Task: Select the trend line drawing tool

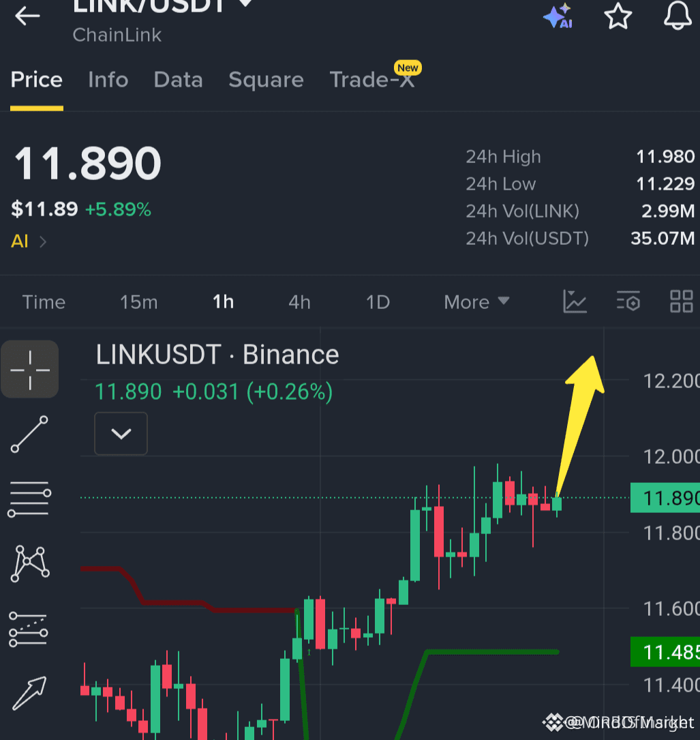Action: click(29, 434)
